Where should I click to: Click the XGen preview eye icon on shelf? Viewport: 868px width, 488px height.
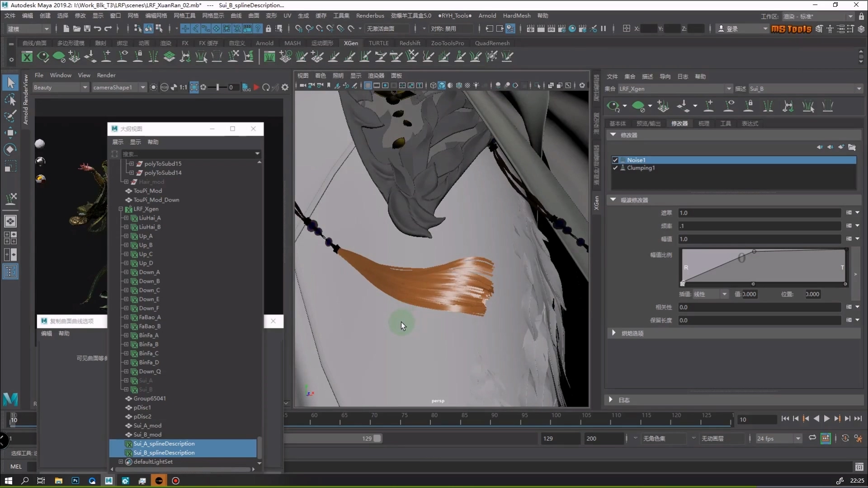tap(43, 57)
